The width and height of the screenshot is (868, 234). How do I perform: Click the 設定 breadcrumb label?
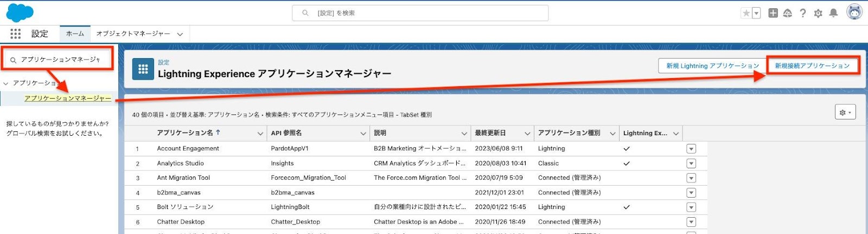click(164, 62)
